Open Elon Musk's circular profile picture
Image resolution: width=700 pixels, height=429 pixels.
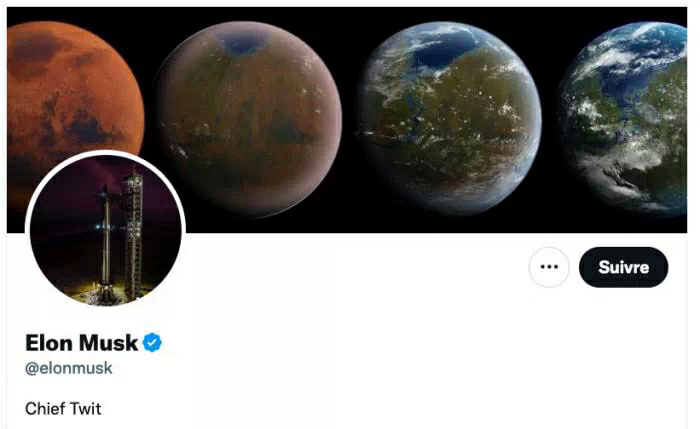(x=105, y=230)
